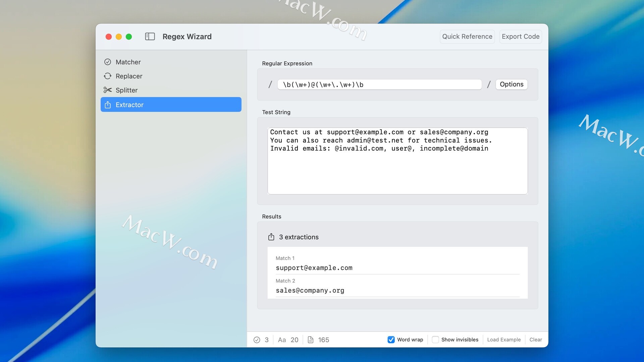
Task: Click the Export Code button
Action: [520, 37]
